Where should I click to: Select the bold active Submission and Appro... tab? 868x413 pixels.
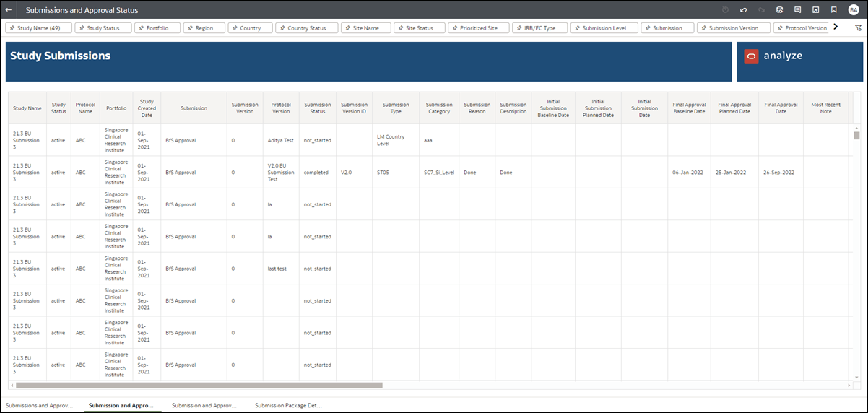121,405
